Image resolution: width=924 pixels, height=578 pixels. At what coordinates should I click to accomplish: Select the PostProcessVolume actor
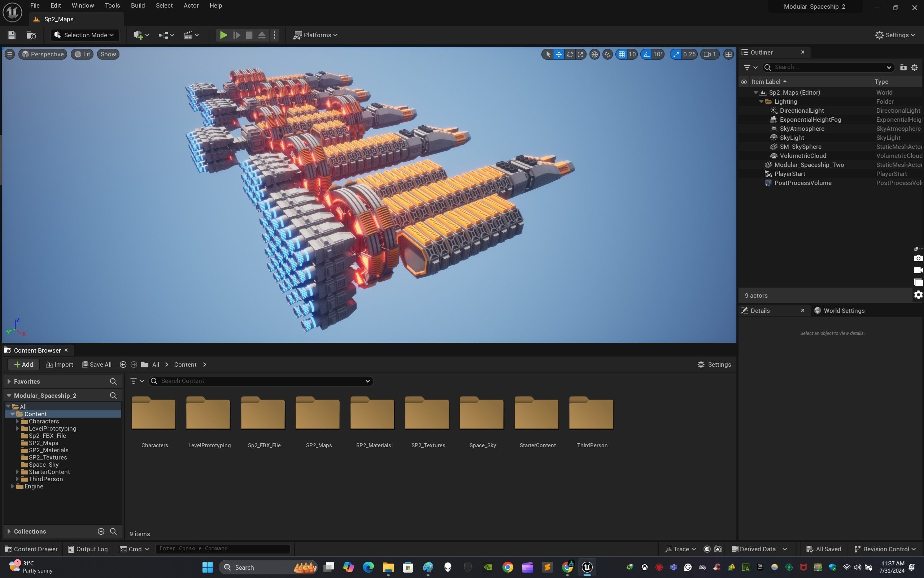point(803,183)
